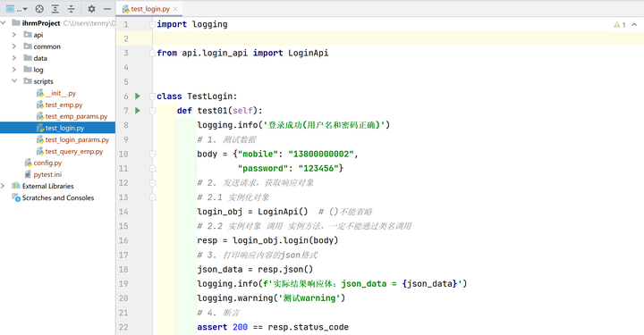
Task: Click 'resp = login_obj.login(body)' line
Action: tap(267, 240)
